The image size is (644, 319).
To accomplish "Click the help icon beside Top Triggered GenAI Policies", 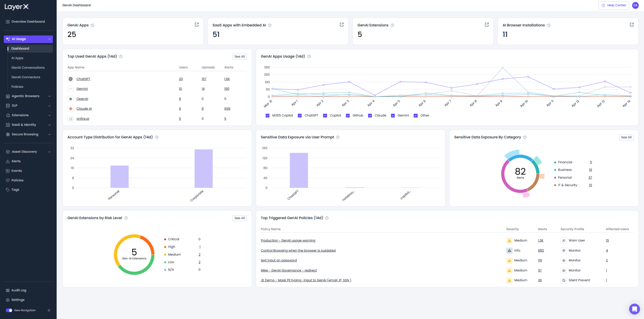I will tap(327, 218).
